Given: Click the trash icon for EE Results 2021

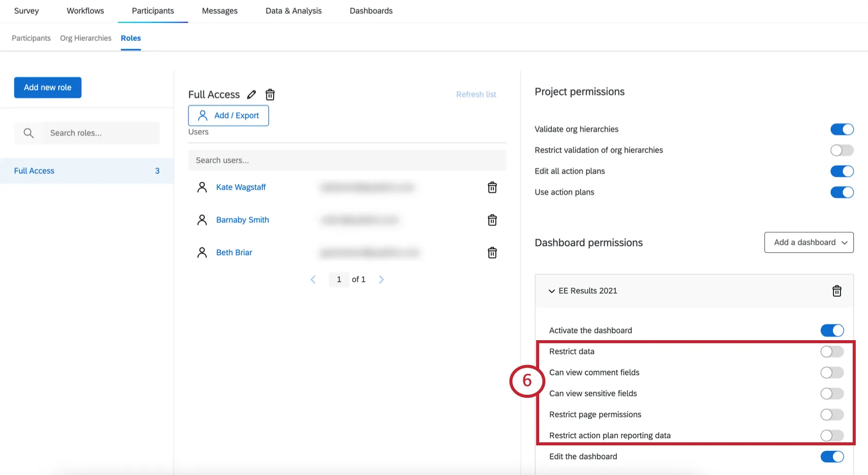Looking at the screenshot, I should pos(837,291).
